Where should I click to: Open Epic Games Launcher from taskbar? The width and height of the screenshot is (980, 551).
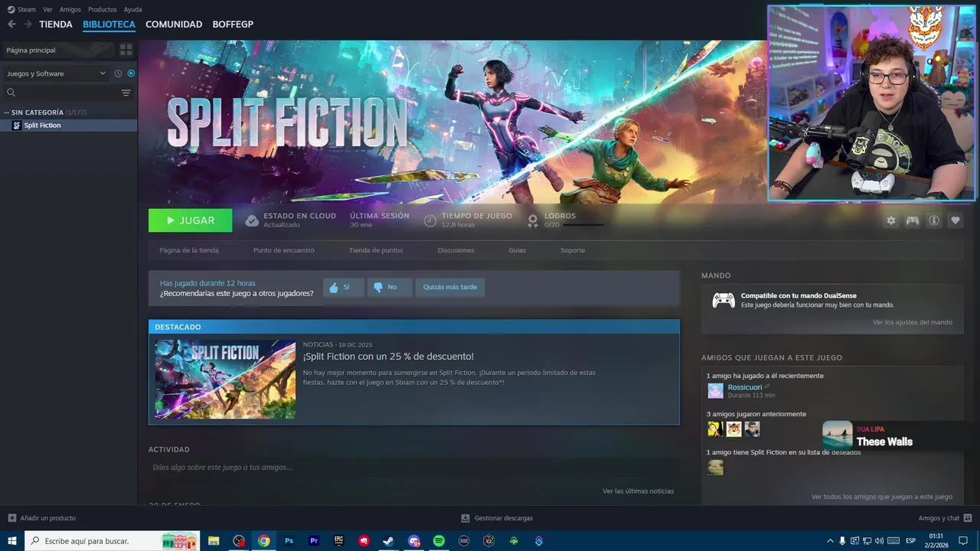point(339,541)
